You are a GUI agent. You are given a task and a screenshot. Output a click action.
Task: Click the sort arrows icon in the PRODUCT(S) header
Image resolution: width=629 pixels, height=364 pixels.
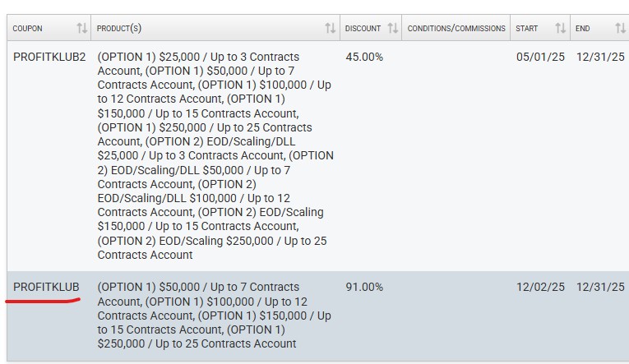(330, 29)
